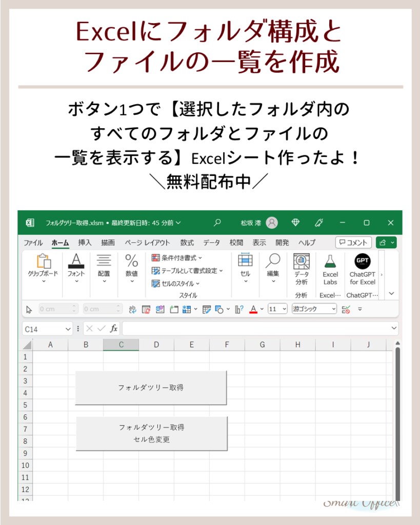The width and height of the screenshot is (420, 525).
Task: Switch to the データ tab
Action: (x=211, y=243)
